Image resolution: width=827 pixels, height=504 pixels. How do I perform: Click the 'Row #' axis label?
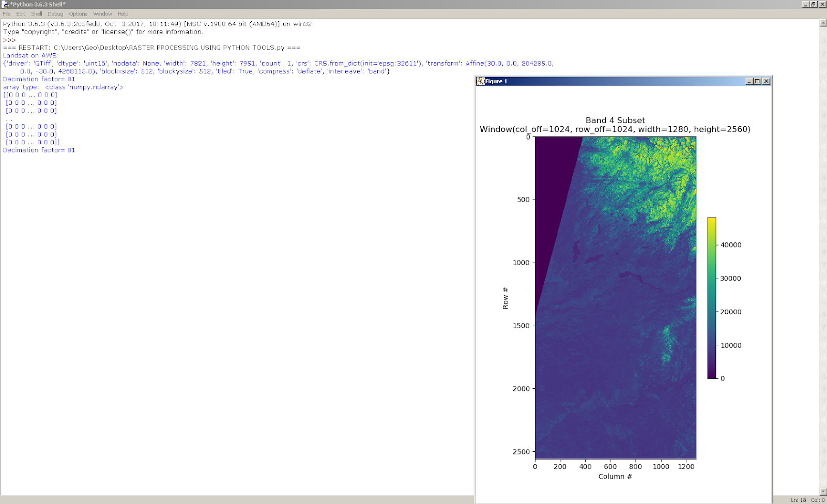506,298
